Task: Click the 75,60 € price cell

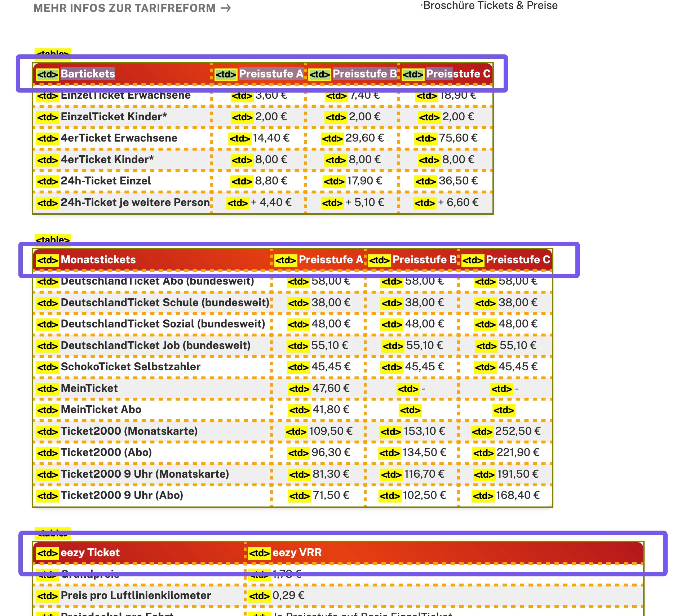Action: (458, 138)
